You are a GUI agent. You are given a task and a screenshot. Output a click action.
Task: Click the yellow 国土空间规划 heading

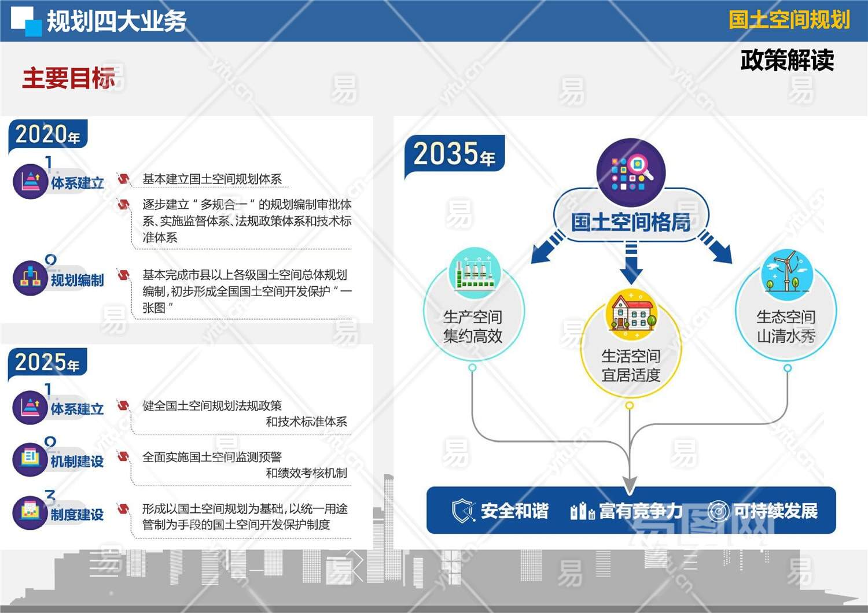tap(789, 20)
